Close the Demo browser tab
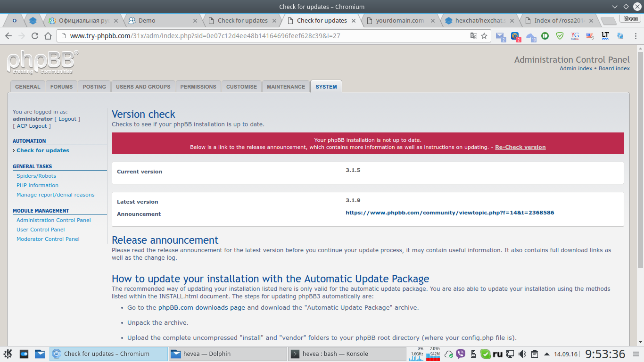Image resolution: width=644 pixels, height=362 pixels. [x=196, y=21]
